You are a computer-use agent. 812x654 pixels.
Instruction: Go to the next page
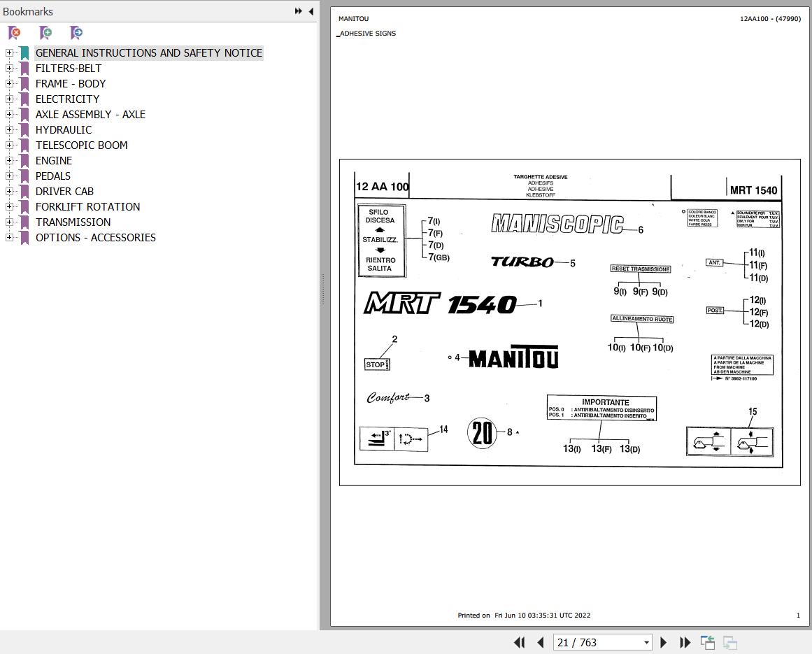click(663, 643)
